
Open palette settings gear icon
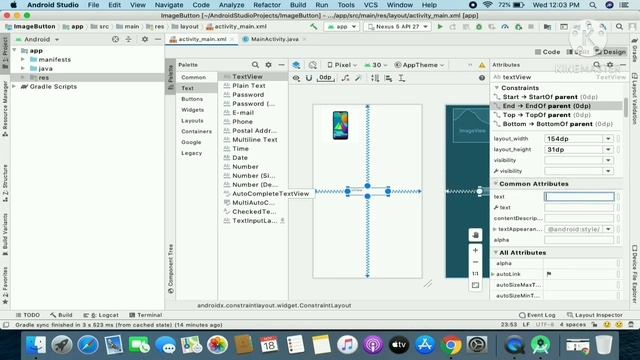pos(269,65)
